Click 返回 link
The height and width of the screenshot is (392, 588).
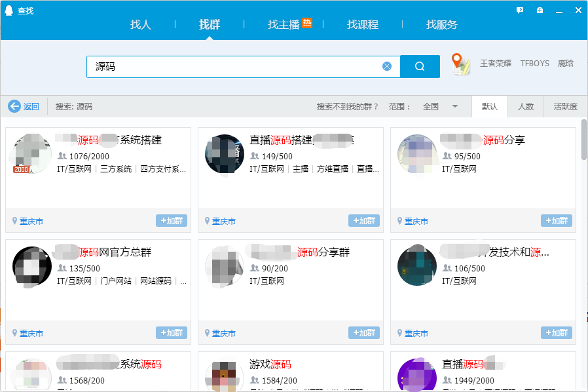tap(31, 107)
